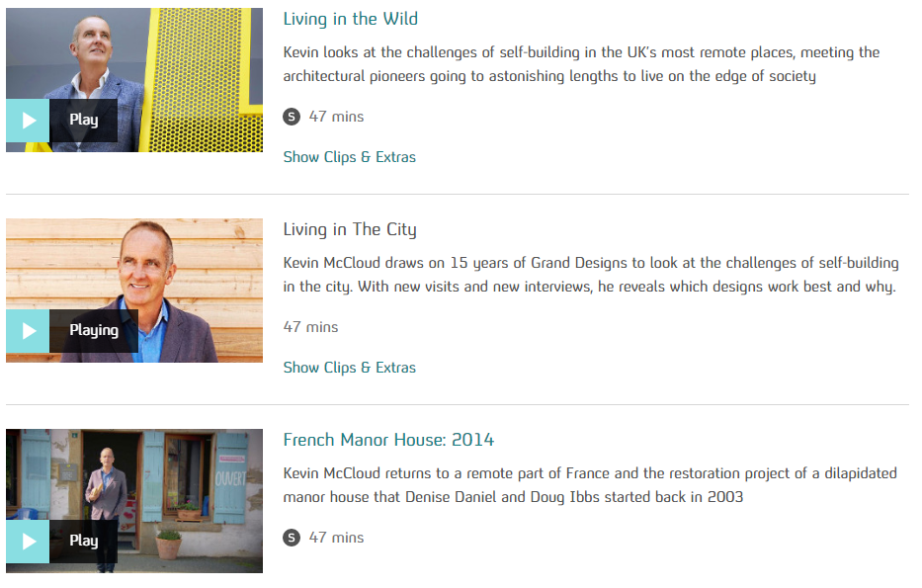Click the subtitles S icon under Living in the Wild
This screenshot has height=588, width=922.
pyautogui.click(x=291, y=117)
